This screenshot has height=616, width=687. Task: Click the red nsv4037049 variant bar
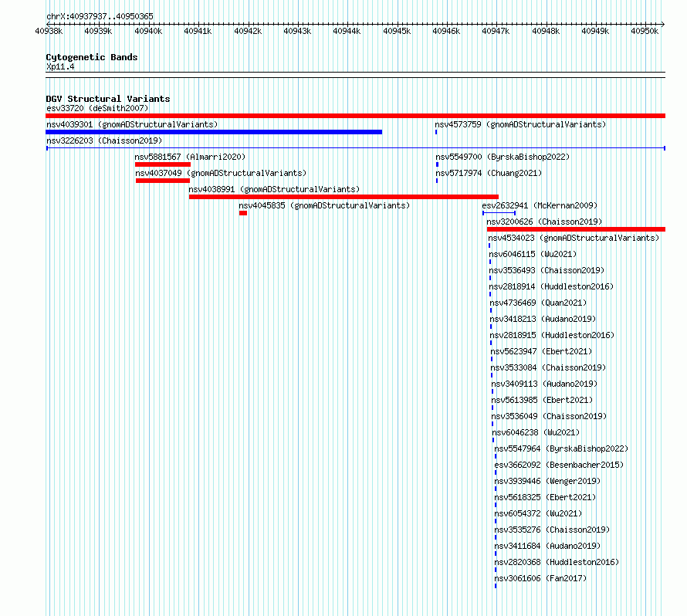[163, 181]
